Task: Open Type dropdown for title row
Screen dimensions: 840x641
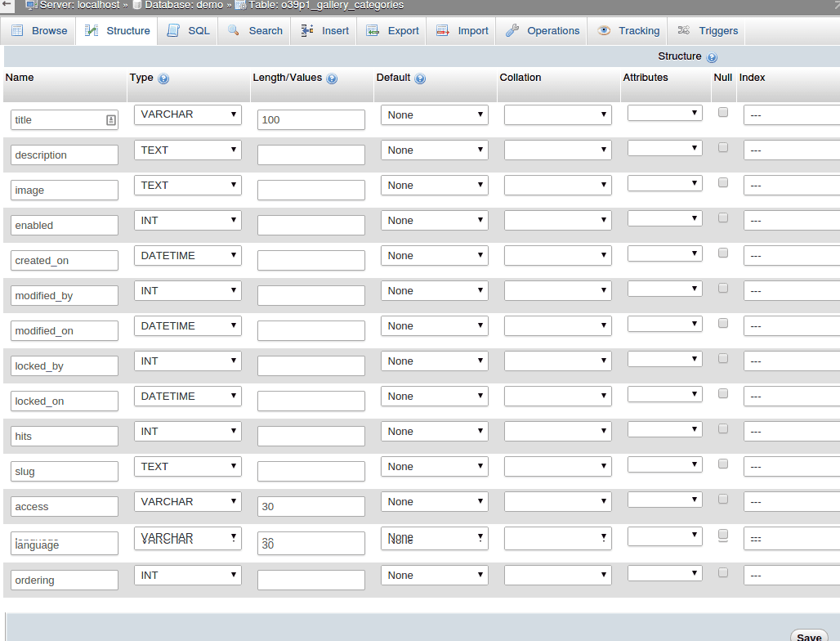Action: click(x=187, y=114)
